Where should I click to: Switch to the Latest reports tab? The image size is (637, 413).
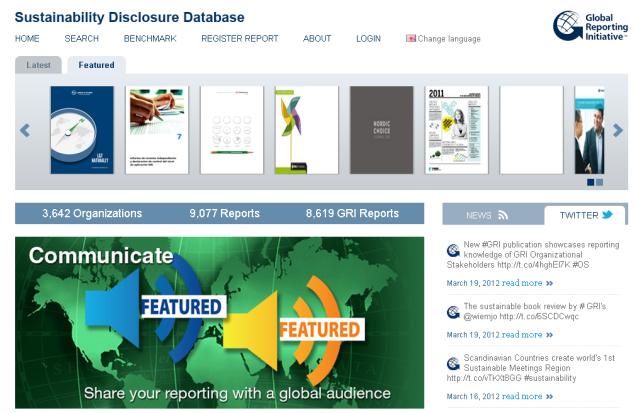coord(38,65)
